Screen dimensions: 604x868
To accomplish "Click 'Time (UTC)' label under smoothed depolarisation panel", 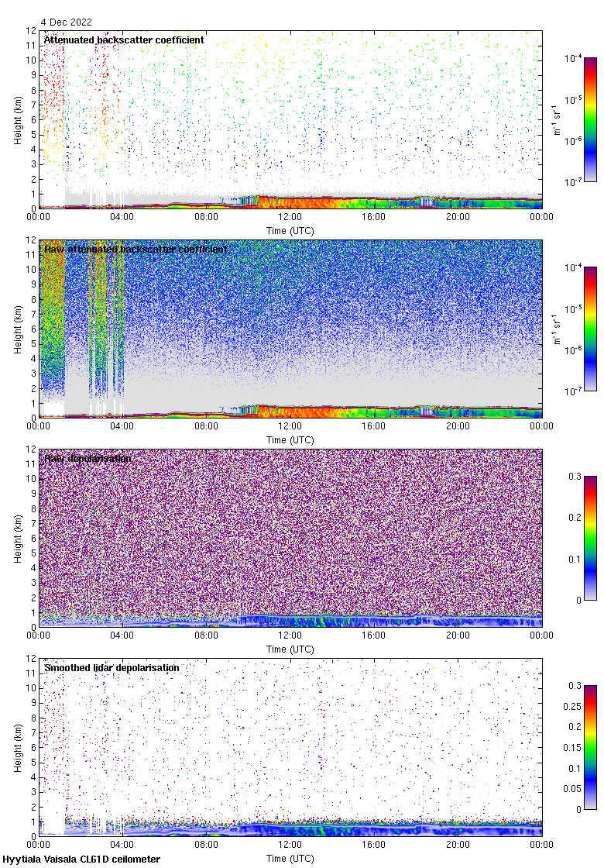I will click(x=290, y=858).
